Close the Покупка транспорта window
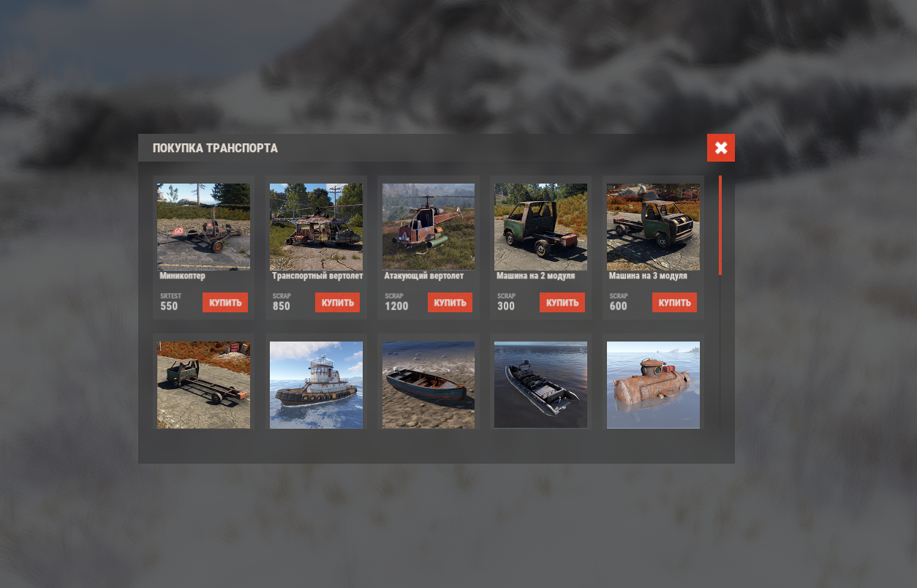This screenshot has height=588, width=917. coord(721,148)
